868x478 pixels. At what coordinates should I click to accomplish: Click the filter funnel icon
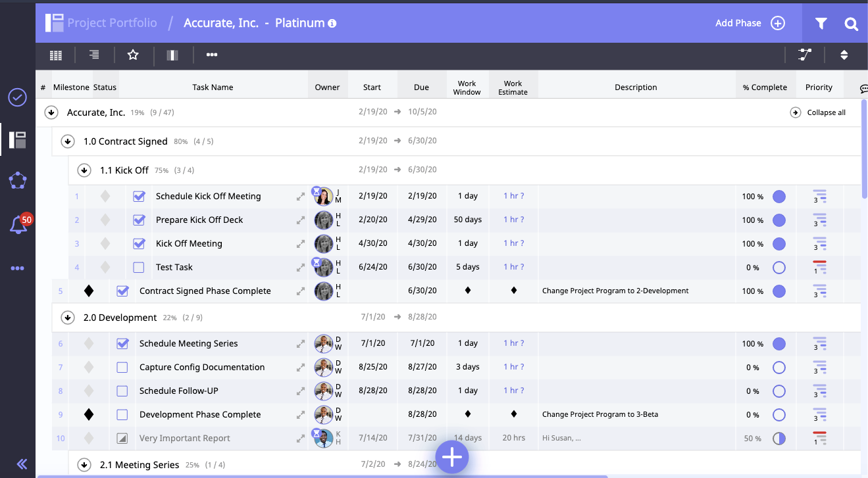[x=821, y=24]
